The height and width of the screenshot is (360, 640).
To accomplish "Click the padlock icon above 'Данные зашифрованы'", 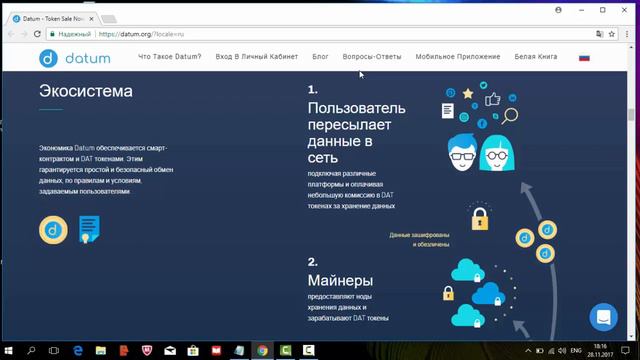I will point(480,219).
